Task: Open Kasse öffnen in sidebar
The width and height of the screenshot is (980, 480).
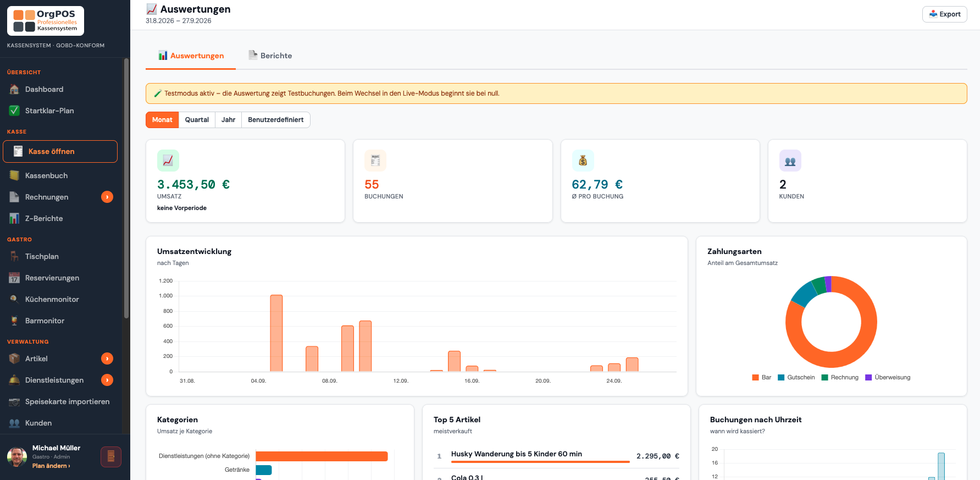Action: click(60, 151)
